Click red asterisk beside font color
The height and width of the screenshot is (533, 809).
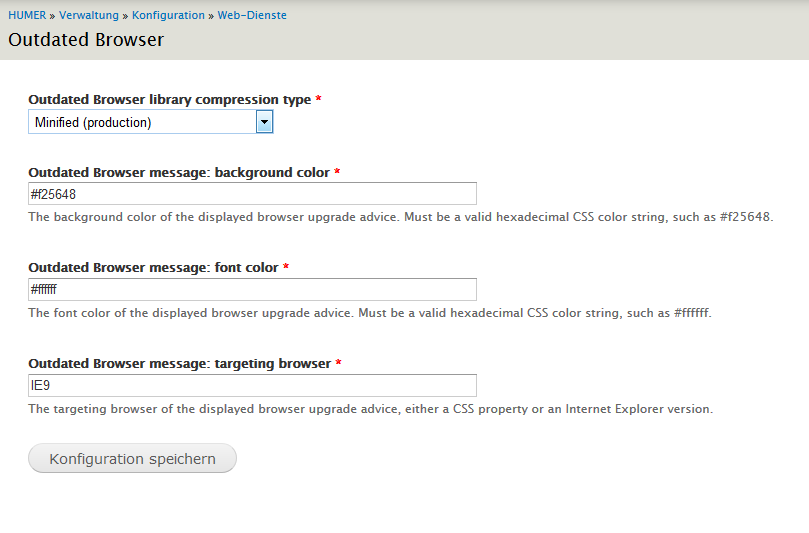tap(286, 267)
